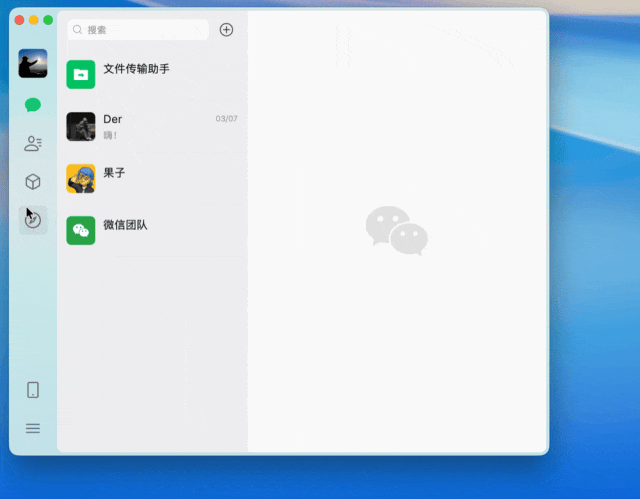The image size is (640, 499).
Task: Open the Der conversation
Action: [x=152, y=126]
